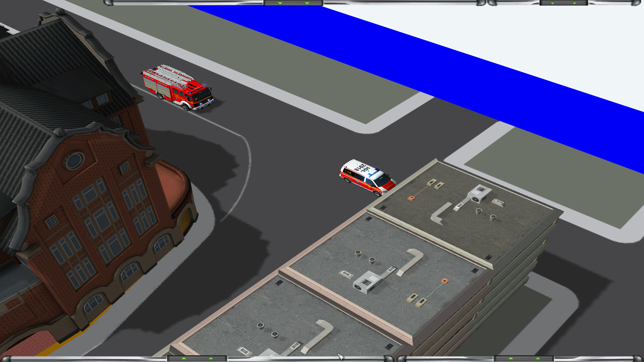Expand top center panel via right green arrow
Viewport: 644px width, 362px height.
click(307, 3)
